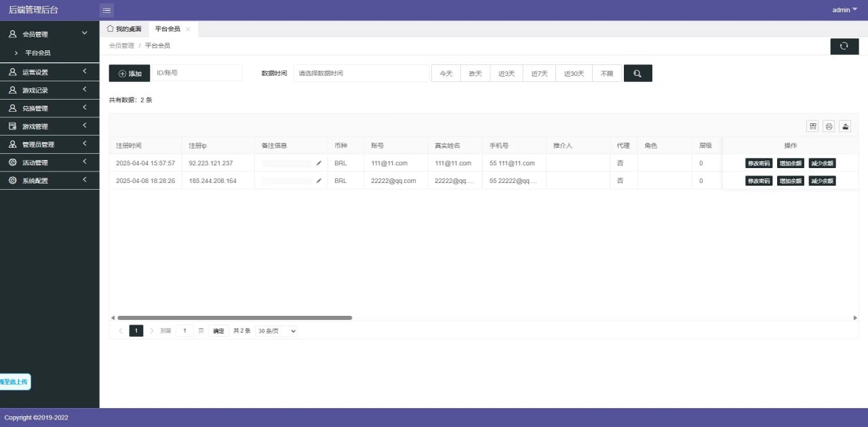Image resolution: width=868 pixels, height=427 pixels.
Task: Click the search magnifier button
Action: [x=637, y=73]
